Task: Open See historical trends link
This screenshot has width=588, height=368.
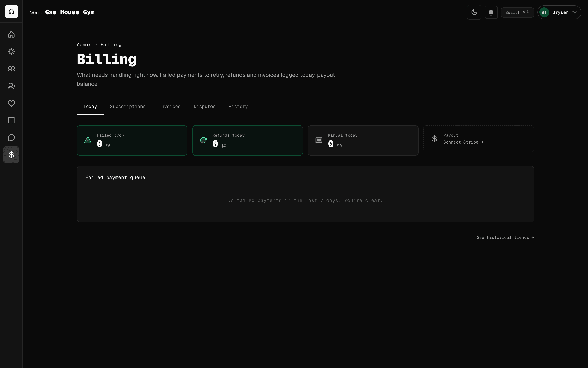Action: [505, 237]
